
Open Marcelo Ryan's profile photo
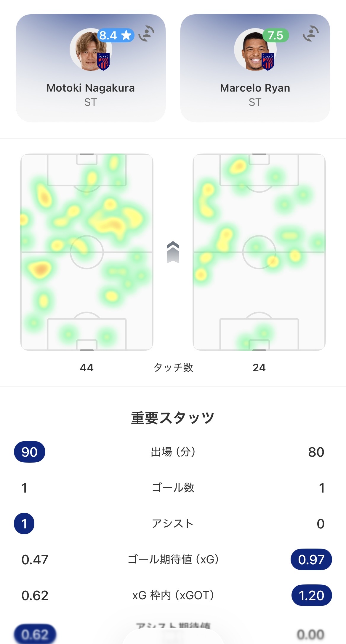coord(252,49)
